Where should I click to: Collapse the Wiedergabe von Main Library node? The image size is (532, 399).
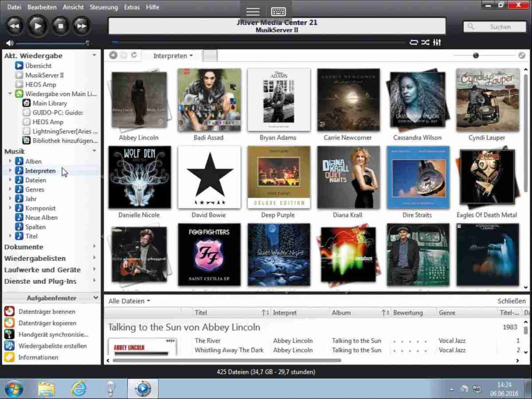click(10, 94)
